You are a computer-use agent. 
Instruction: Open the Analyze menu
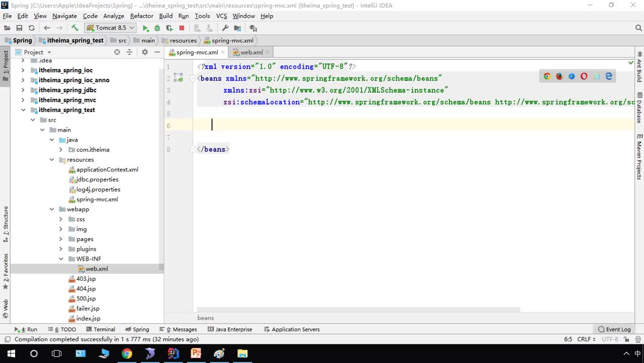pyautogui.click(x=113, y=16)
